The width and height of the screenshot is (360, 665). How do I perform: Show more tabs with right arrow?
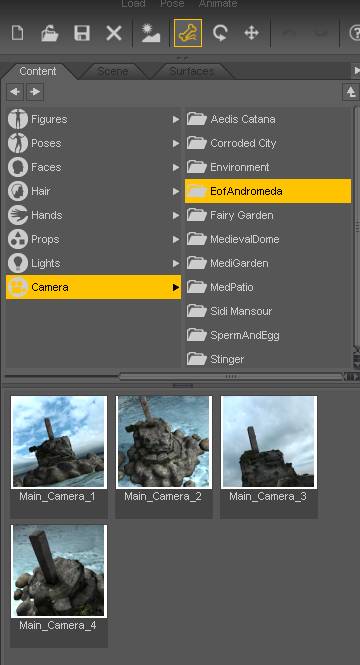356,71
